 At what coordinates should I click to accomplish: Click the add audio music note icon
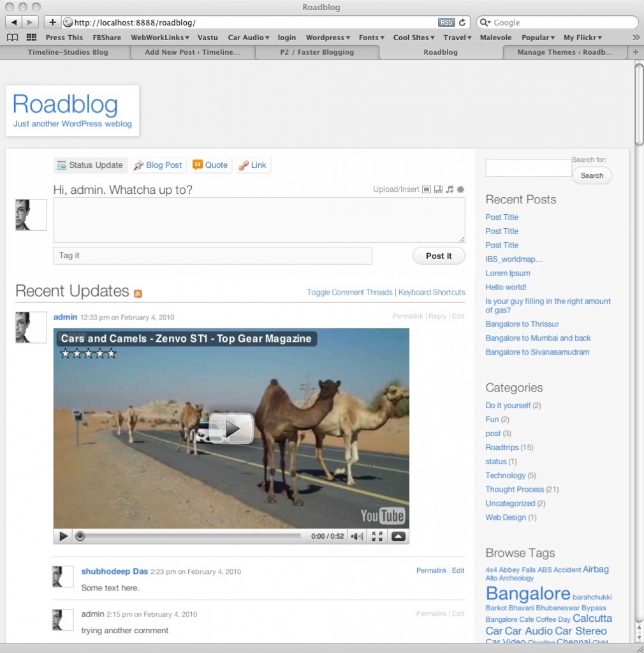450,189
